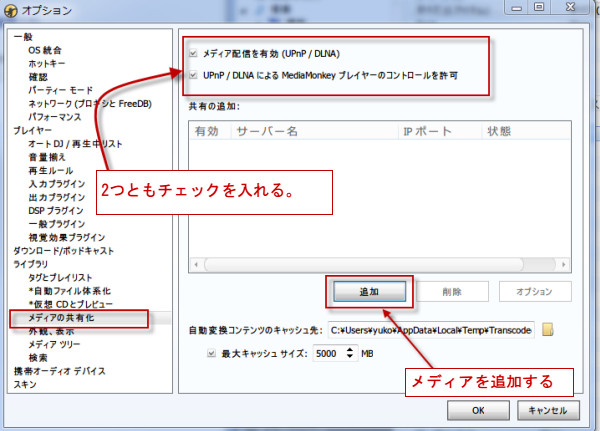Open the 再生ルール page
Viewport: 600px width, 431px height.
click(x=51, y=170)
